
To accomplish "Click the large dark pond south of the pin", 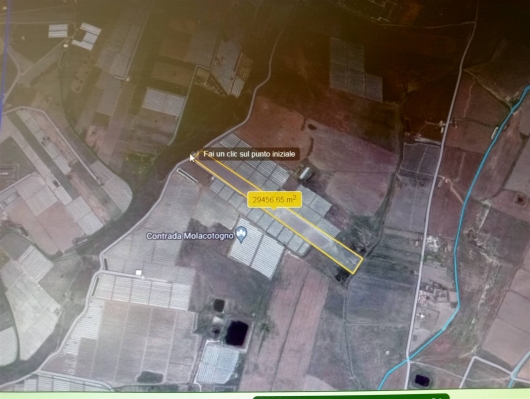I will pos(237,333).
